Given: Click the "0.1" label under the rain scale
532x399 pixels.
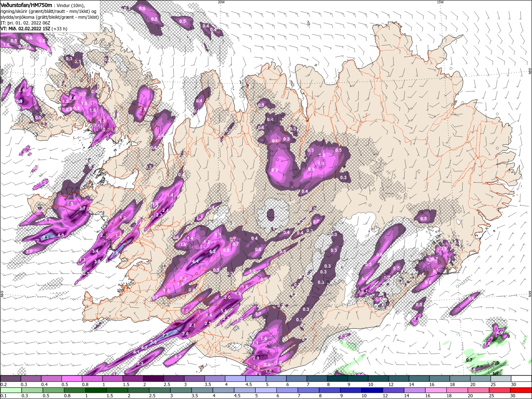Looking at the screenshot, I should (x=4, y=396).
